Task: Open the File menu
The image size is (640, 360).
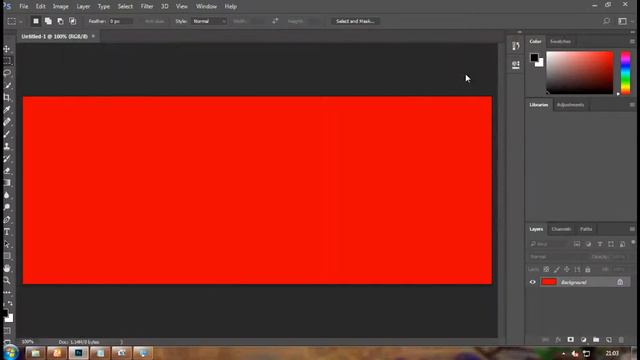Action: (x=24, y=7)
